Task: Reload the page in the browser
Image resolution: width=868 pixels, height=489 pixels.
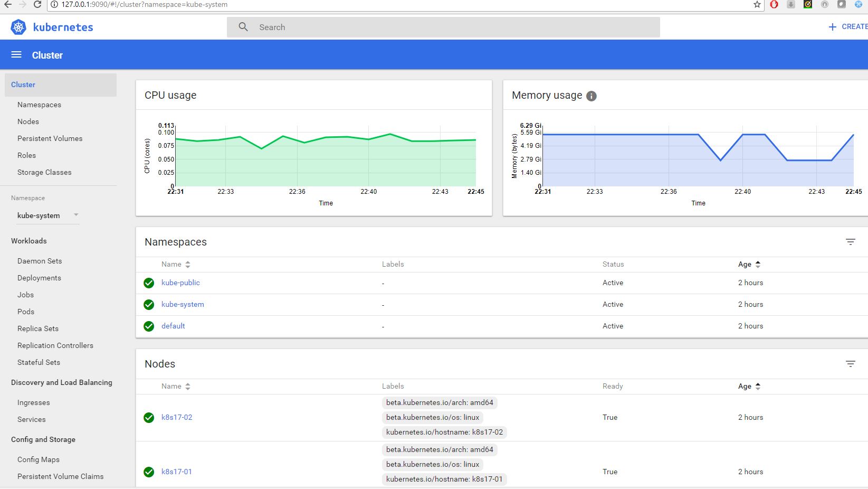Action: point(37,4)
